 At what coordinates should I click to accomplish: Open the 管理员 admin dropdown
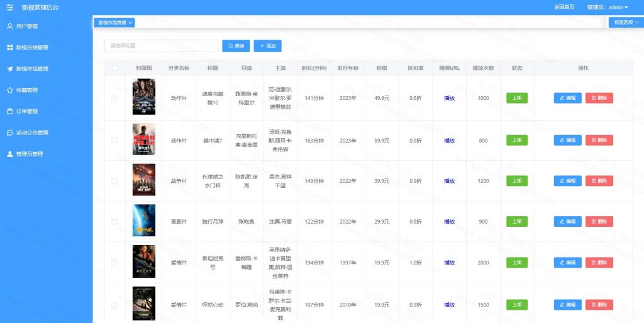point(608,8)
